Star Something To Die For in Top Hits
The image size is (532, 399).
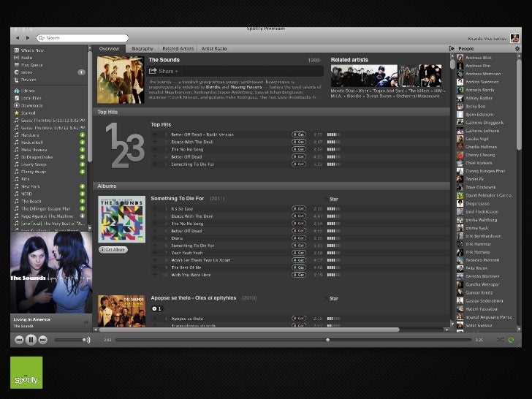[155, 164]
